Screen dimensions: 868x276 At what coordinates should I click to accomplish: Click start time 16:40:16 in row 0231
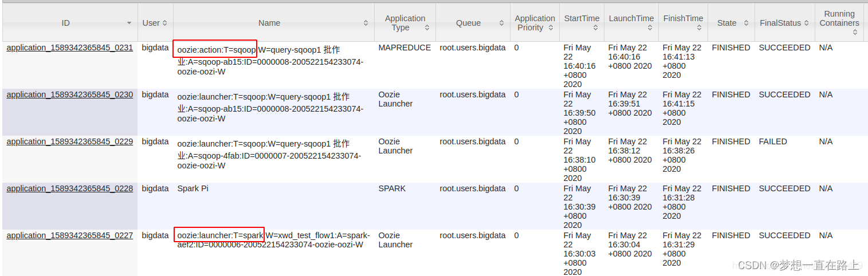580,66
